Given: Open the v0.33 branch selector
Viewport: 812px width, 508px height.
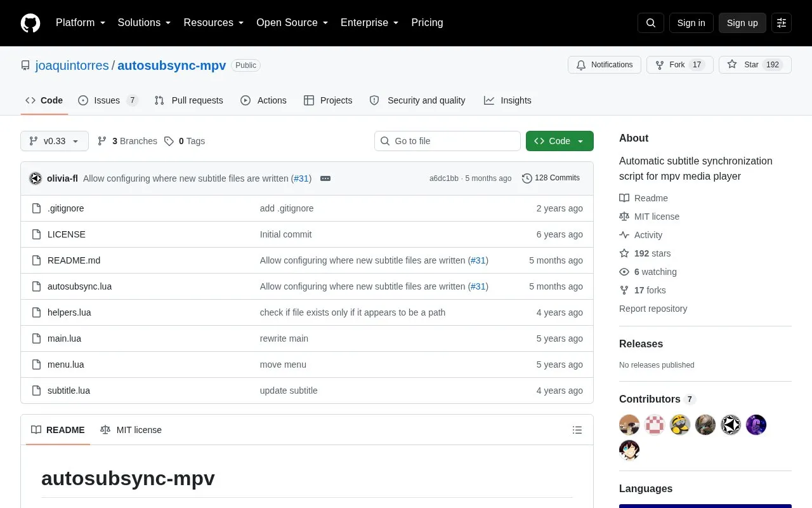Looking at the screenshot, I should point(55,141).
